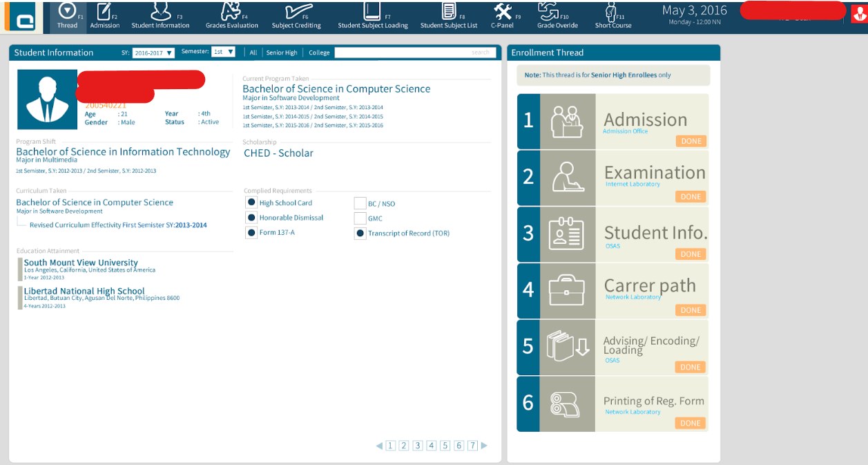Viewport: 868px width, 465px height.
Task: Open Grades Evaluation tool
Action: pos(232,17)
